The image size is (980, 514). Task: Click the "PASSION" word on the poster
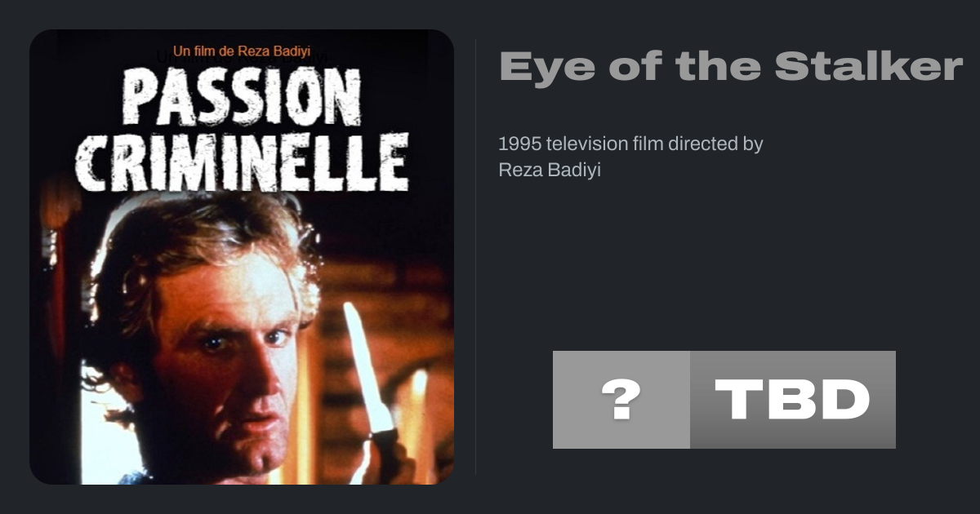242,96
